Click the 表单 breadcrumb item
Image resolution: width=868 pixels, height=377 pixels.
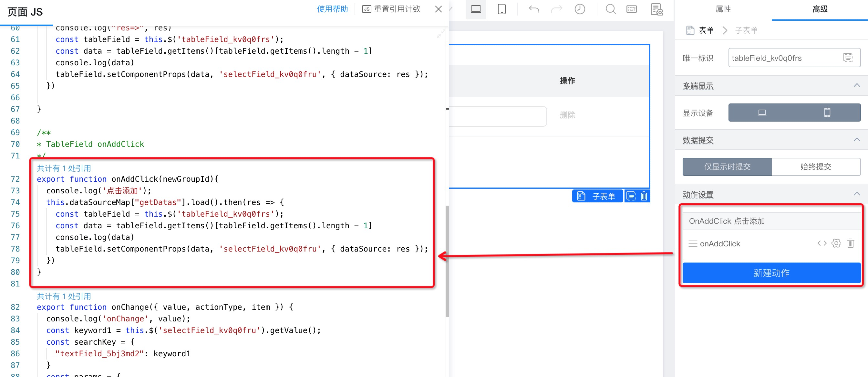pyautogui.click(x=706, y=30)
